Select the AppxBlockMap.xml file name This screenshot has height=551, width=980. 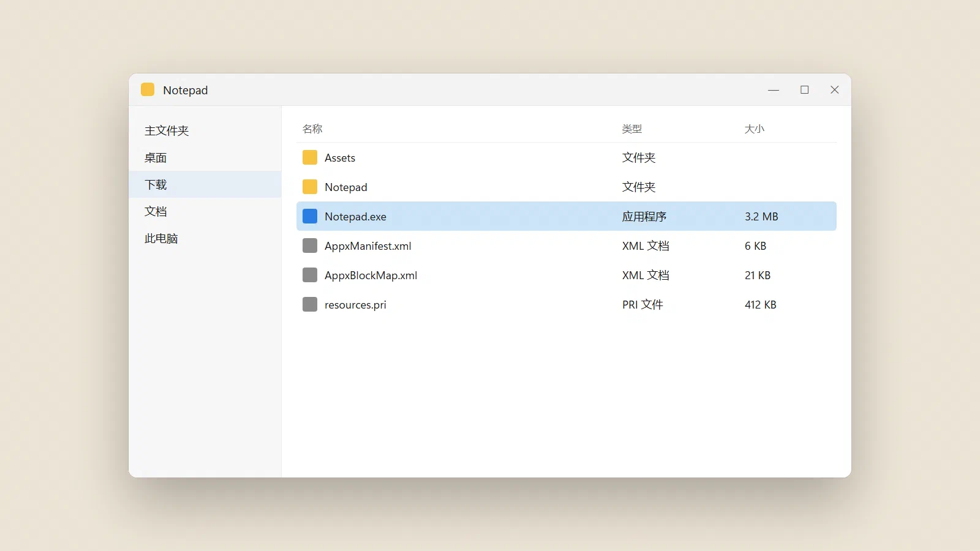pyautogui.click(x=371, y=275)
